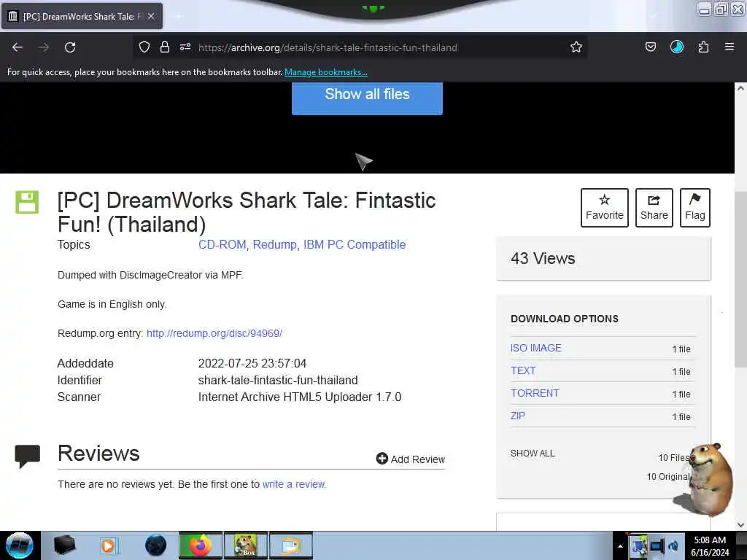Click the page vertical scrollbar thumb
The width and height of the screenshot is (747, 560).
[x=740, y=279]
